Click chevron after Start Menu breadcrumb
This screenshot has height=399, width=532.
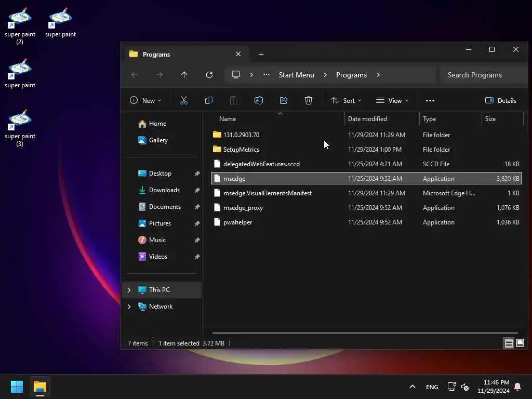(x=325, y=75)
